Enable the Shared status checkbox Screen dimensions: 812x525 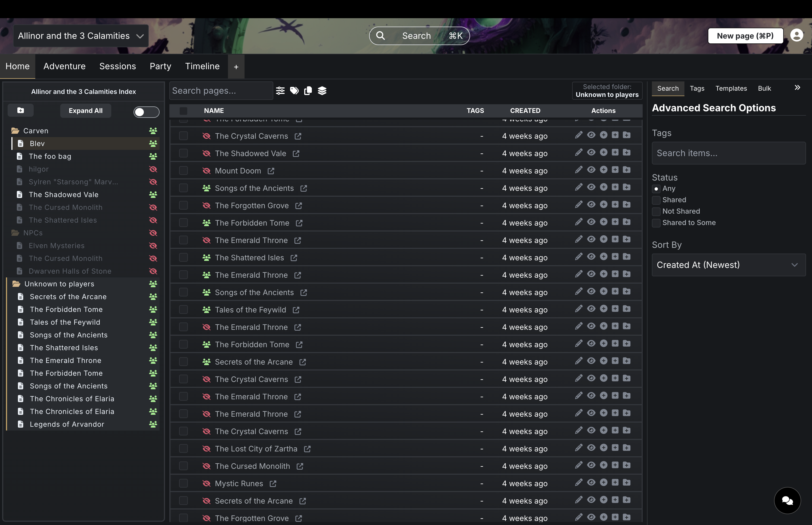(x=656, y=200)
